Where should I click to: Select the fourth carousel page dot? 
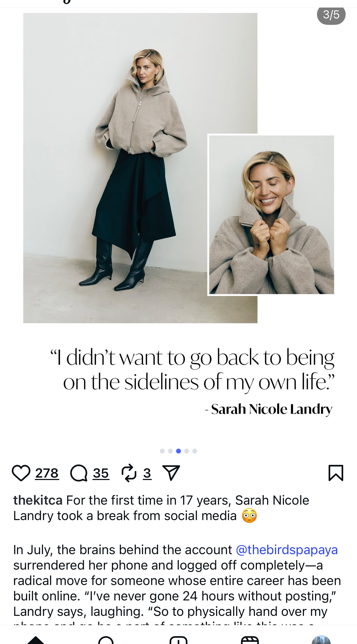(187, 451)
